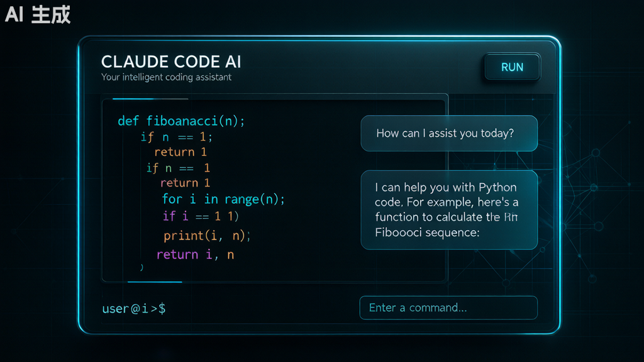Click the pink 'return 1' code line
Viewport: 644px width, 362px height.
point(185,183)
